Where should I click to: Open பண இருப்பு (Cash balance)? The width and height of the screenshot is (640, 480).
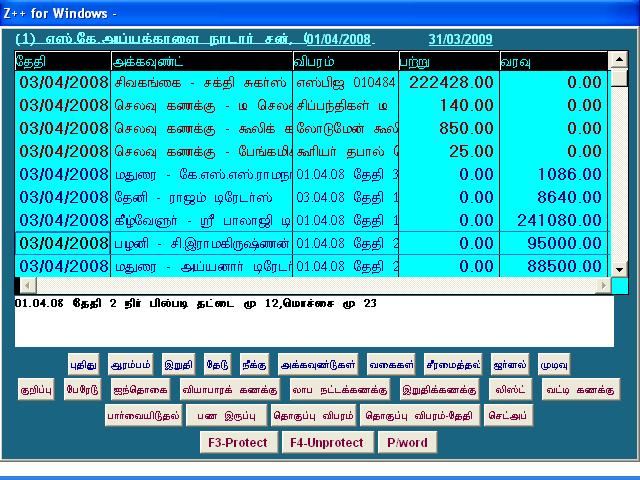point(227,416)
